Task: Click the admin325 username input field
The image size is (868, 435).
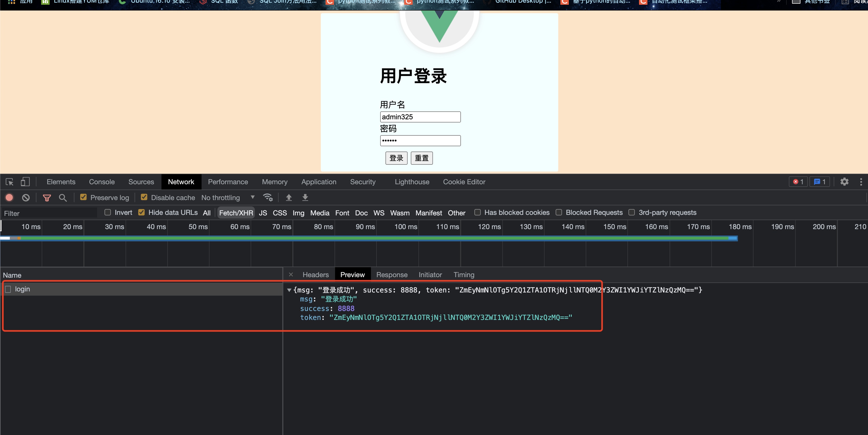Action: coord(420,117)
